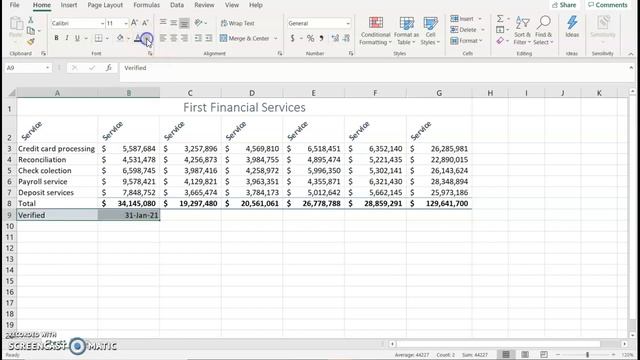The image size is (640, 360).
Task: Increase font size with large A
Action: [x=134, y=23]
